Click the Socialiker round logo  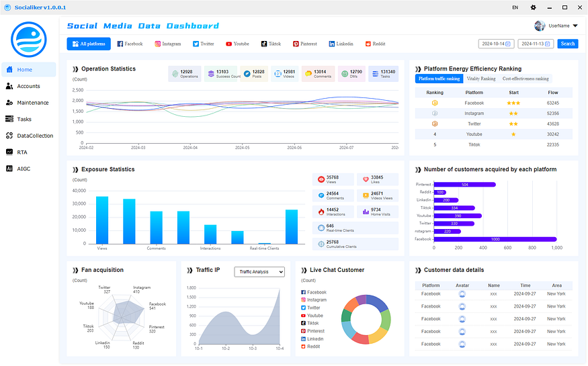pyautogui.click(x=29, y=40)
